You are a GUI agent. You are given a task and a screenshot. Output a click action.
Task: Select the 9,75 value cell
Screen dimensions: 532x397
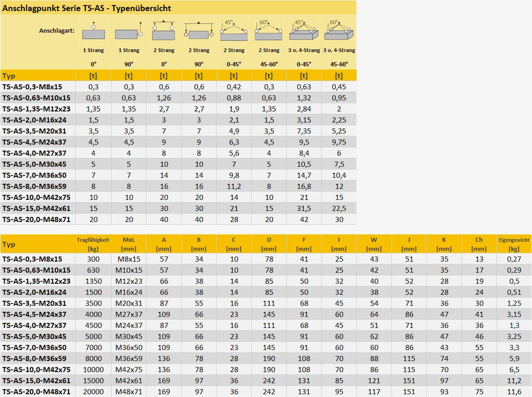[339, 142]
